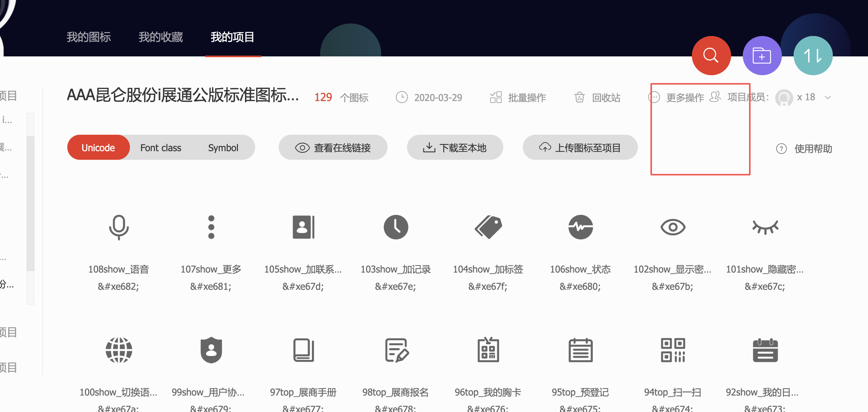Select the 107show_更多 three dots icon
This screenshot has width=868, height=412.
[x=211, y=227]
